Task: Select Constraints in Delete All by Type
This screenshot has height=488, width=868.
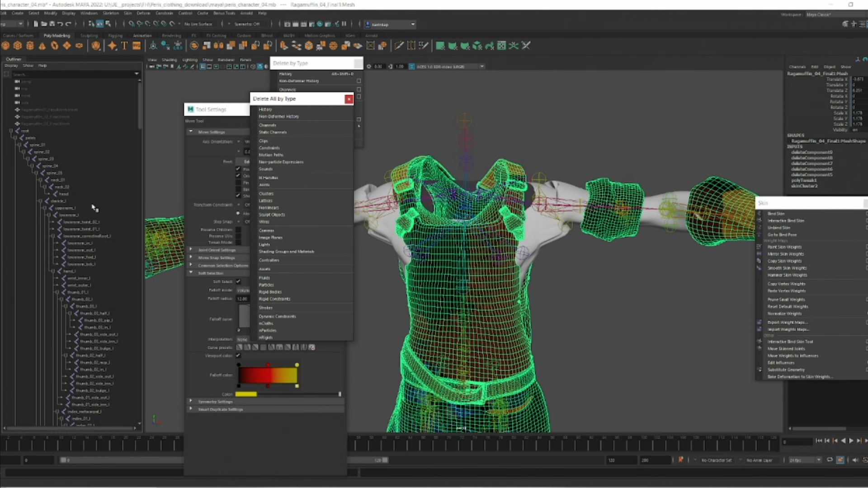Action: pyautogui.click(x=269, y=148)
